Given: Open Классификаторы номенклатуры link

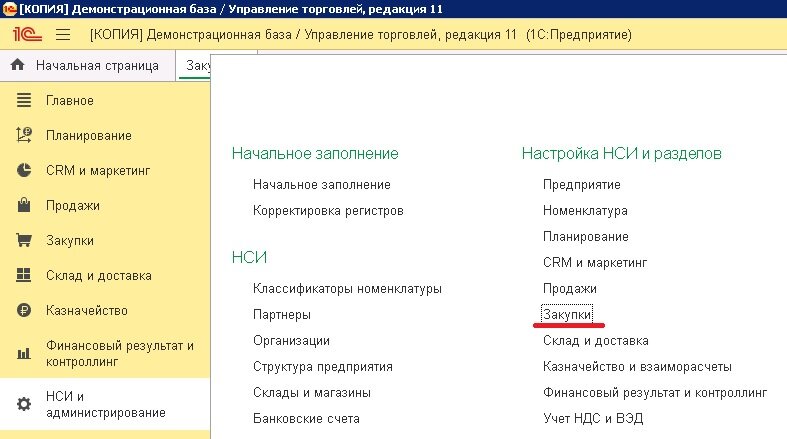Looking at the screenshot, I should (347, 288).
